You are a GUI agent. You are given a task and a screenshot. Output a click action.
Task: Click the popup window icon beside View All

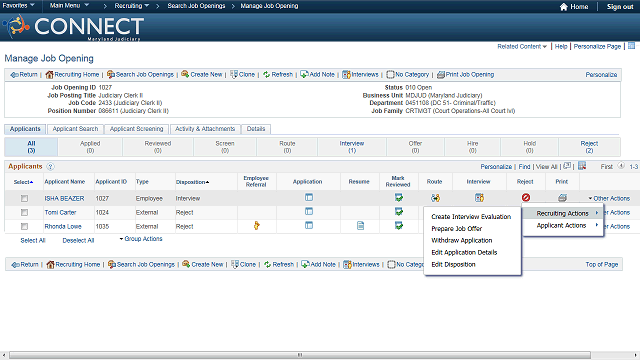tap(567, 166)
